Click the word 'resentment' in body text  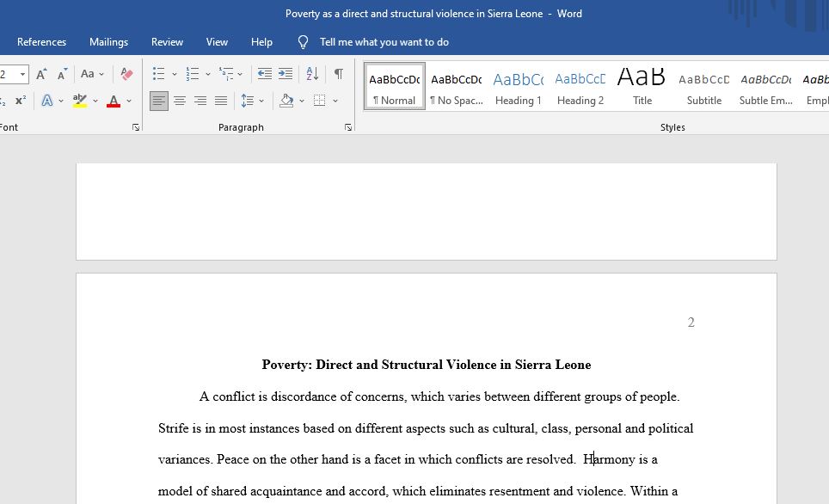click(x=519, y=491)
